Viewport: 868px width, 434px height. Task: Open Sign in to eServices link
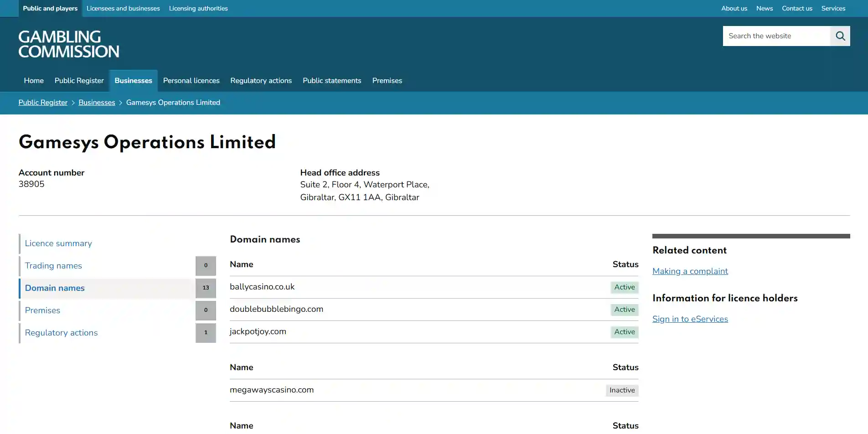690,319
